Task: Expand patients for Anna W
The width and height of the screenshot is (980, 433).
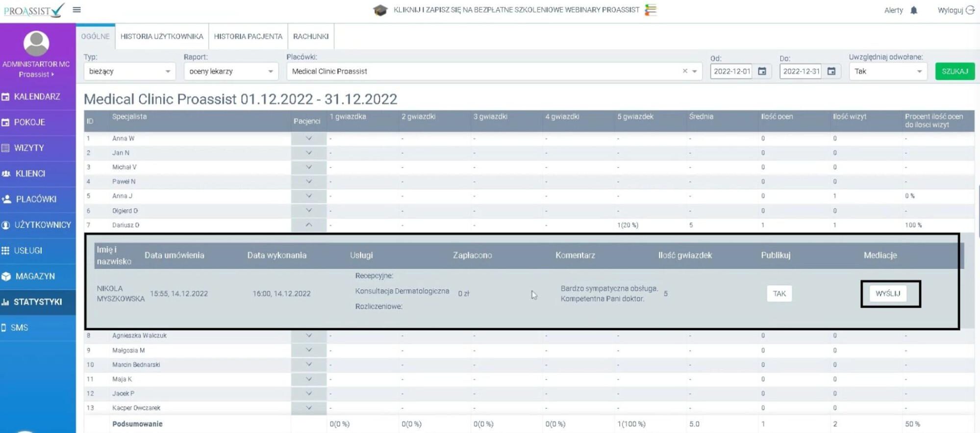Action: pyautogui.click(x=309, y=139)
